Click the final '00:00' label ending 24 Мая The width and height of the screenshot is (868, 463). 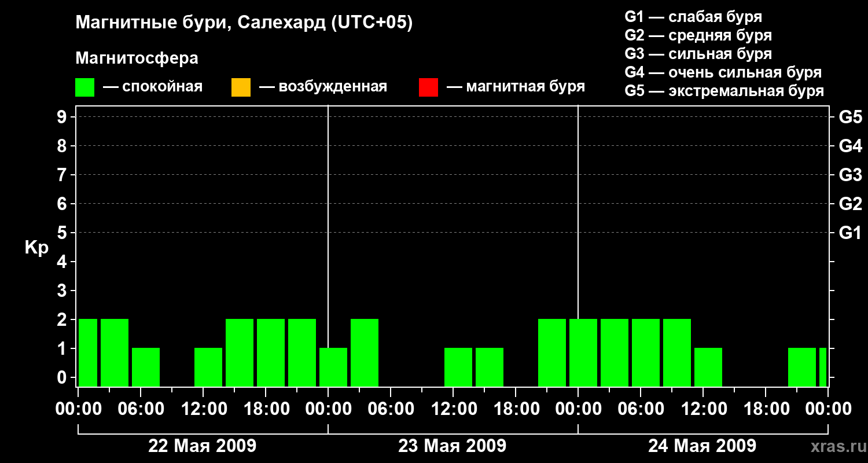tap(828, 409)
